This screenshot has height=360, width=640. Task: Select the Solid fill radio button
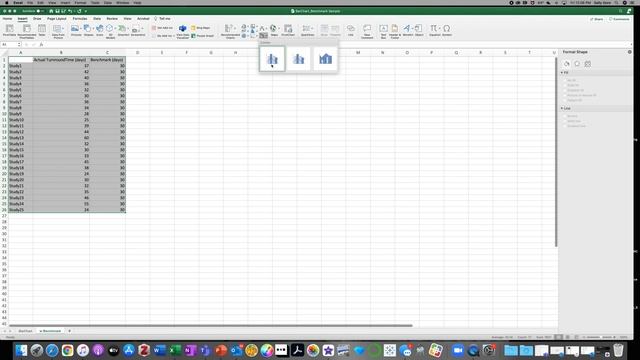pos(565,85)
